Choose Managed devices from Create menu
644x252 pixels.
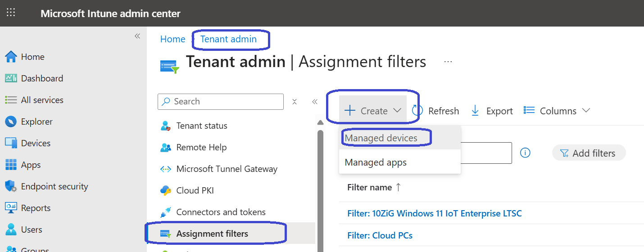381,138
